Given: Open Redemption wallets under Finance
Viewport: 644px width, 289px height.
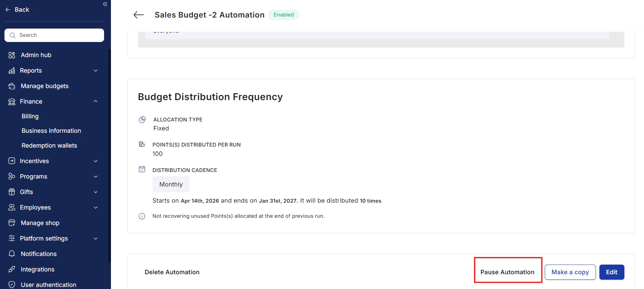Looking at the screenshot, I should (49, 146).
